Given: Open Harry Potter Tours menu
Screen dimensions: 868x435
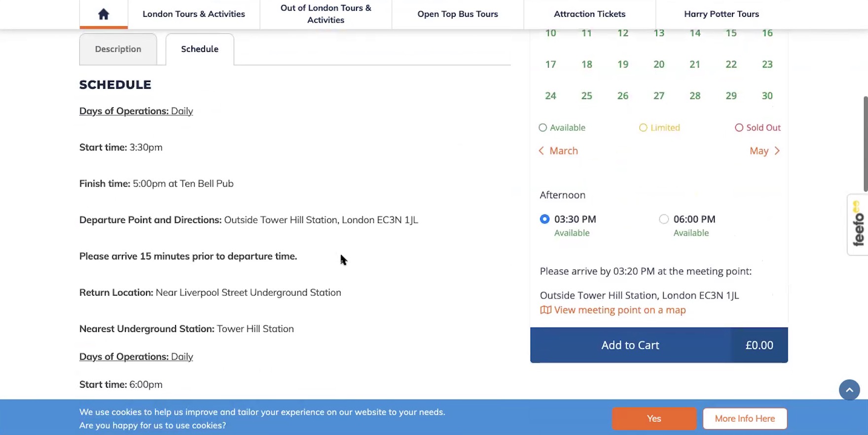Looking at the screenshot, I should tap(721, 14).
